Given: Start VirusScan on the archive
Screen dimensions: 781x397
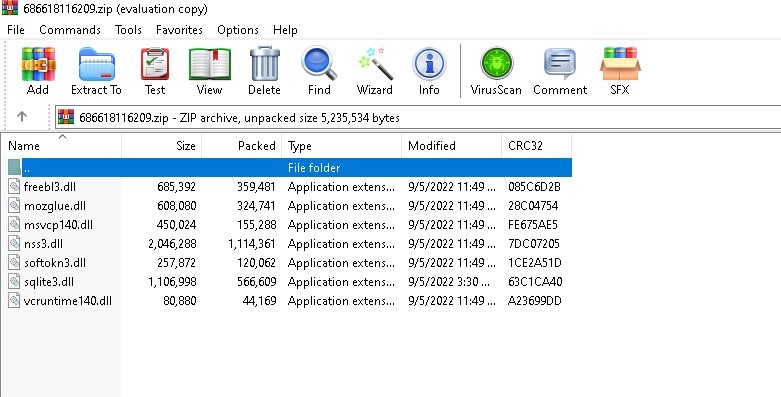Looking at the screenshot, I should [496, 63].
